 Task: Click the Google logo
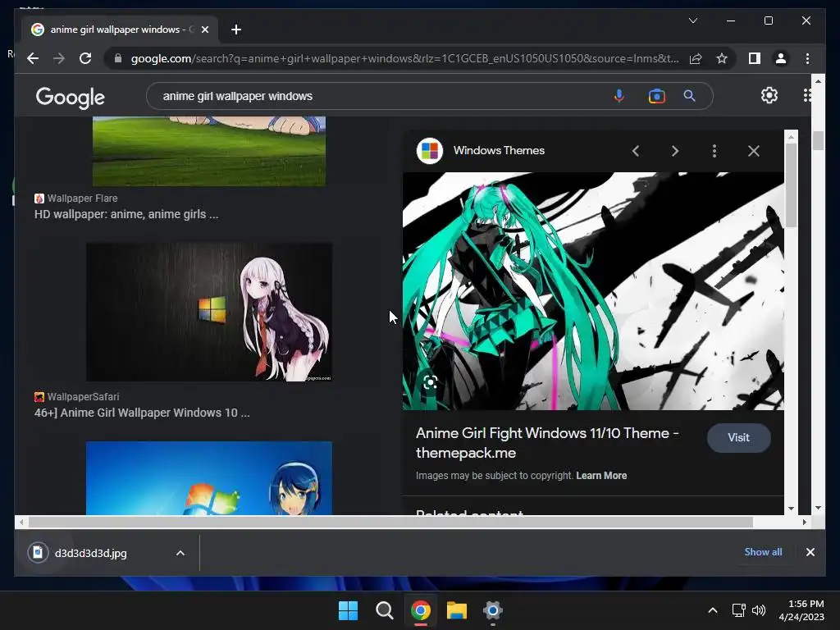tap(71, 97)
